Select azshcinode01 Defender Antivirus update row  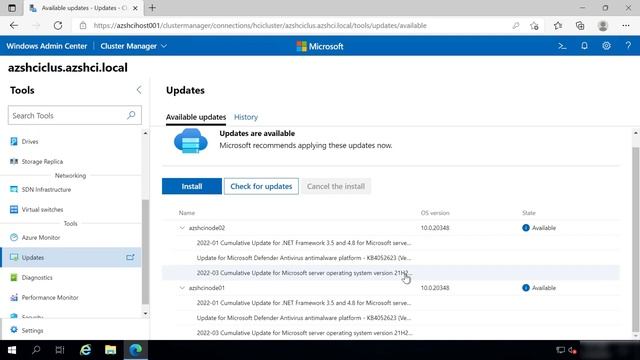pyautogui.click(x=391, y=318)
